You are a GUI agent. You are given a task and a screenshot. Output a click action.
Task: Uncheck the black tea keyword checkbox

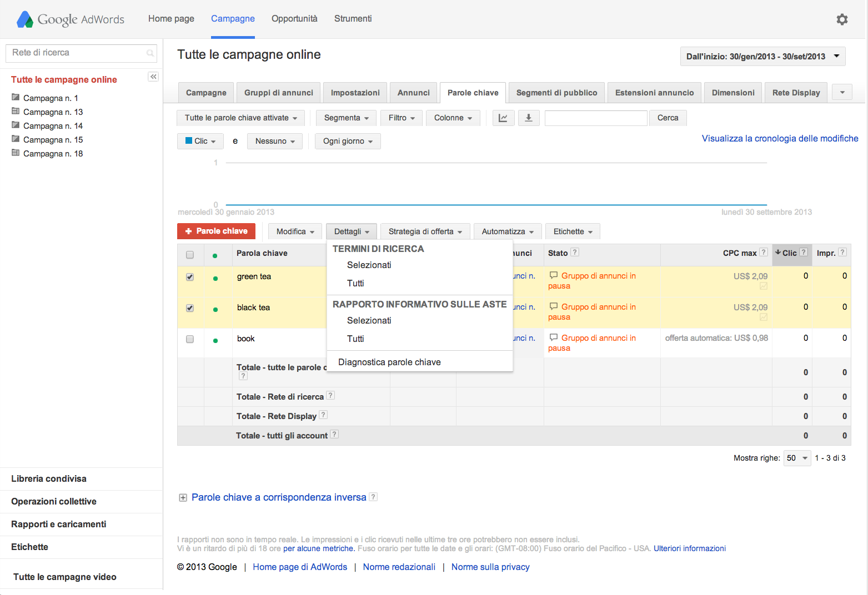(190, 308)
